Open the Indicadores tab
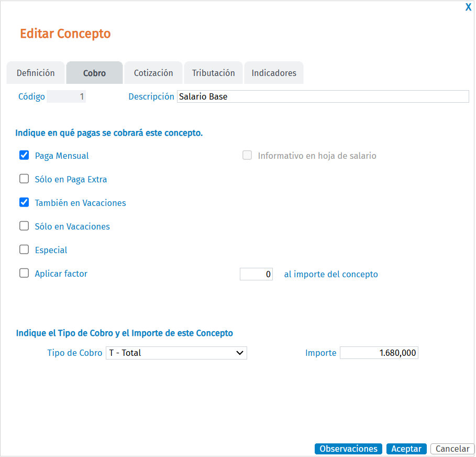This screenshot has width=476, height=457. [274, 73]
